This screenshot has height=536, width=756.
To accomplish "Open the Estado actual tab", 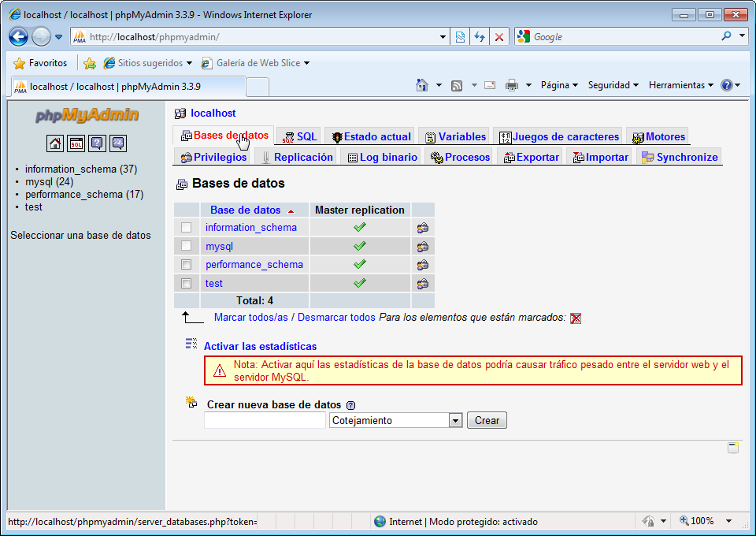I will coord(371,137).
